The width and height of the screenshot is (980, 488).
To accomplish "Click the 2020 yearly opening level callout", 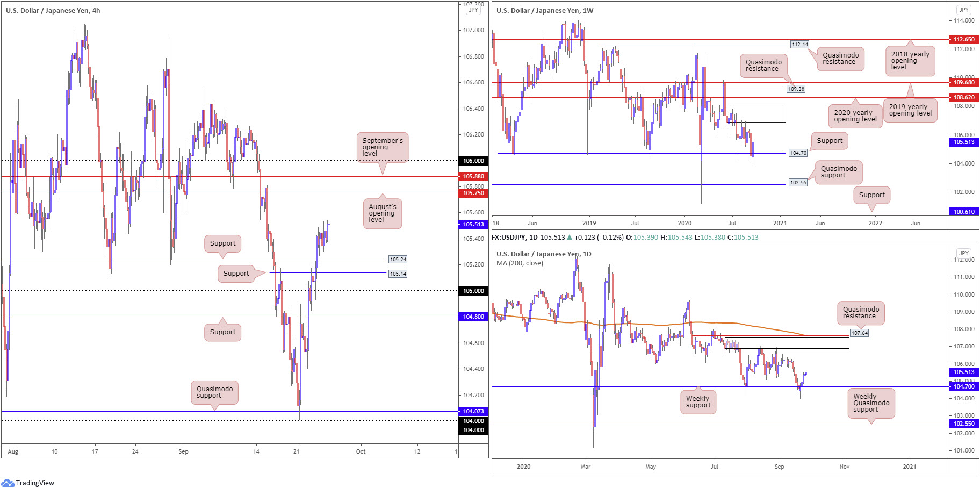I will click(x=855, y=116).
